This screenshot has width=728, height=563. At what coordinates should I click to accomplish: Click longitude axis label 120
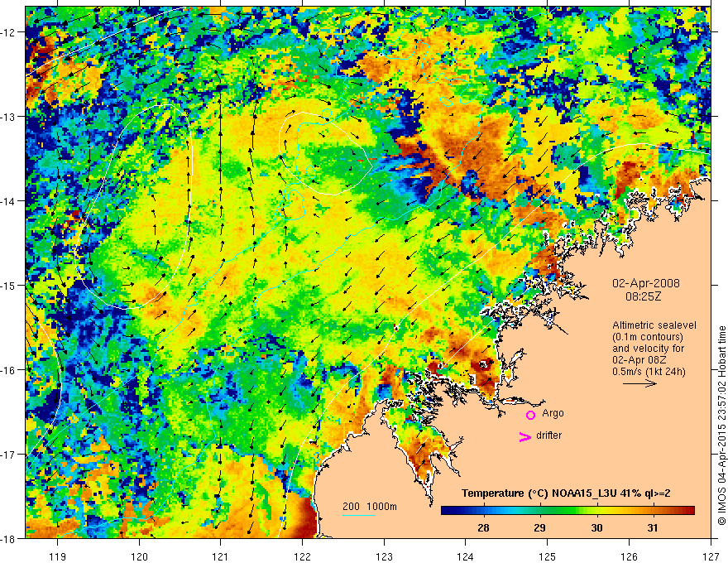[139, 556]
